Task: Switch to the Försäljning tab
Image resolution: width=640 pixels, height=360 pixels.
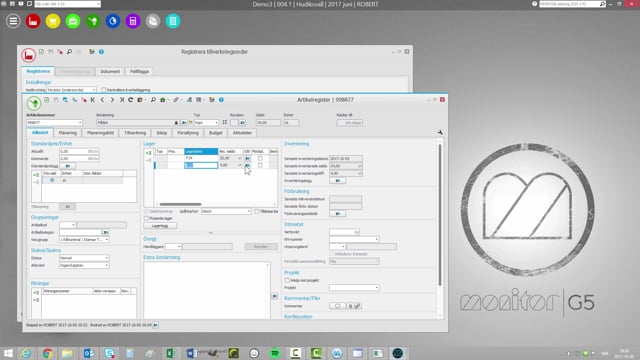Action: point(188,133)
